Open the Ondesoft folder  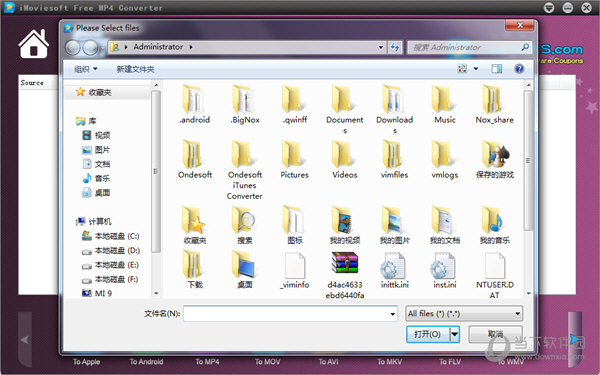point(194,159)
